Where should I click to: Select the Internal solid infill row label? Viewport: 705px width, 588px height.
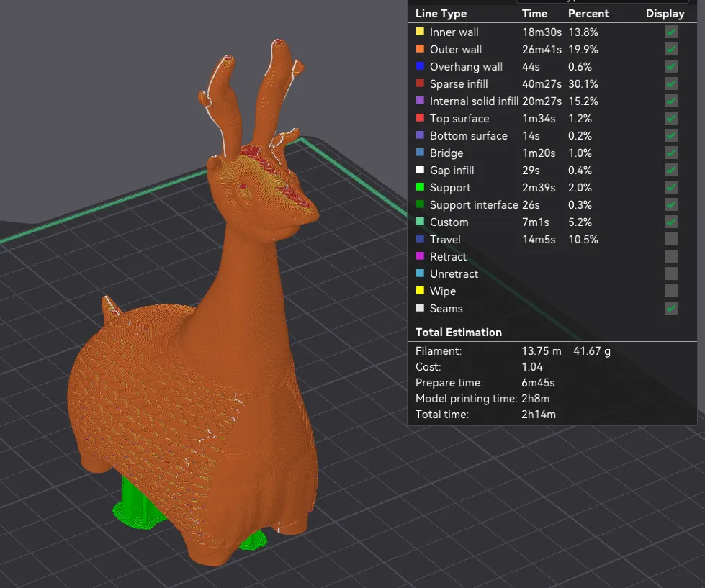point(474,101)
